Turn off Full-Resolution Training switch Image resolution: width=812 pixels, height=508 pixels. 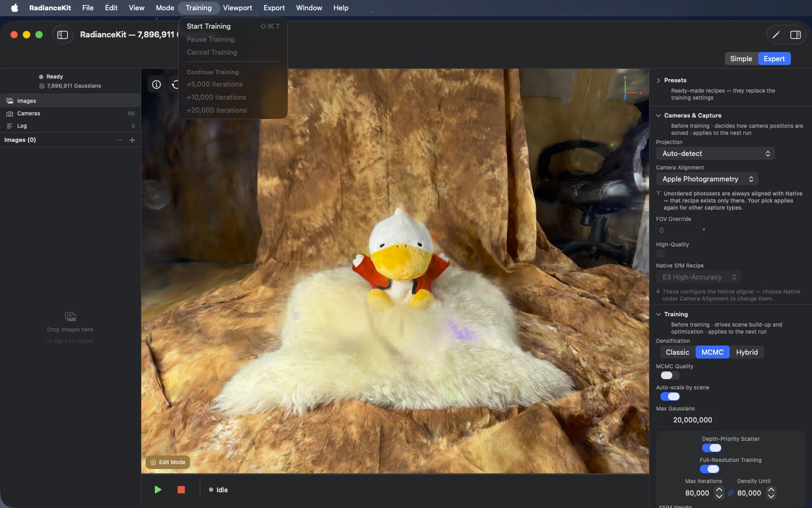(710, 469)
